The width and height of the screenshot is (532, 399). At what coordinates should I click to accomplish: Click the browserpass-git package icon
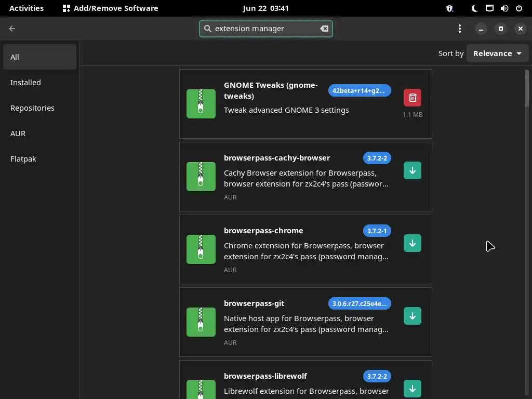pyautogui.click(x=201, y=322)
